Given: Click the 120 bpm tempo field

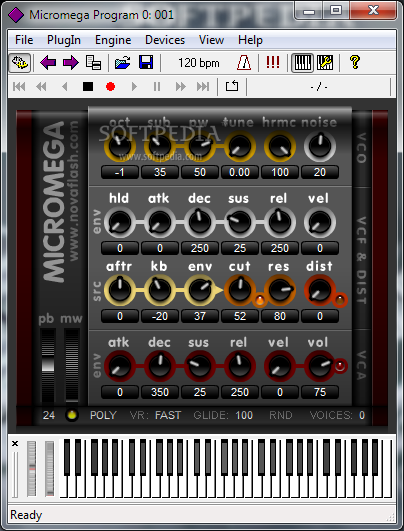Looking at the screenshot, I should pyautogui.click(x=199, y=63).
